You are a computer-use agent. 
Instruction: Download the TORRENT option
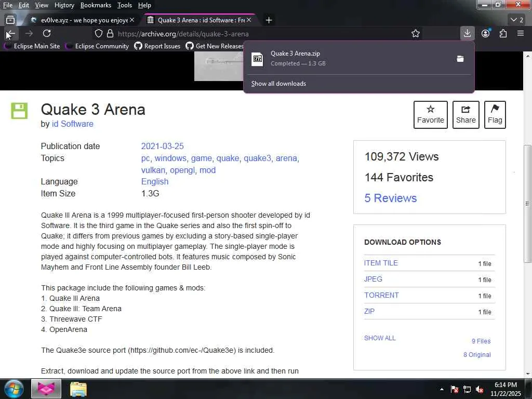381,295
